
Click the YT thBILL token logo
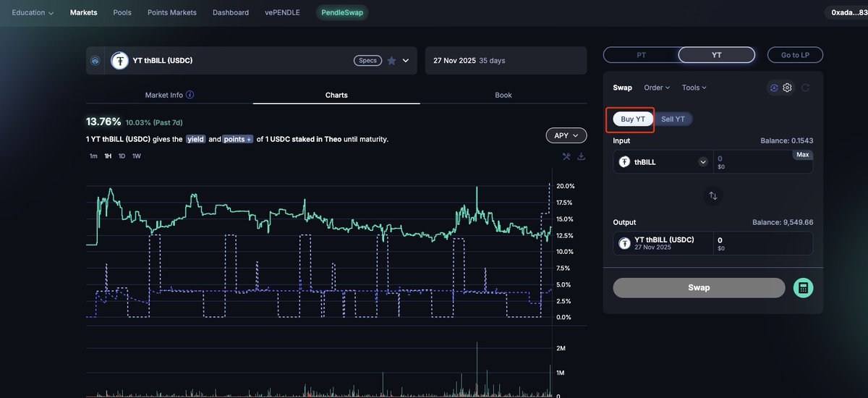119,61
